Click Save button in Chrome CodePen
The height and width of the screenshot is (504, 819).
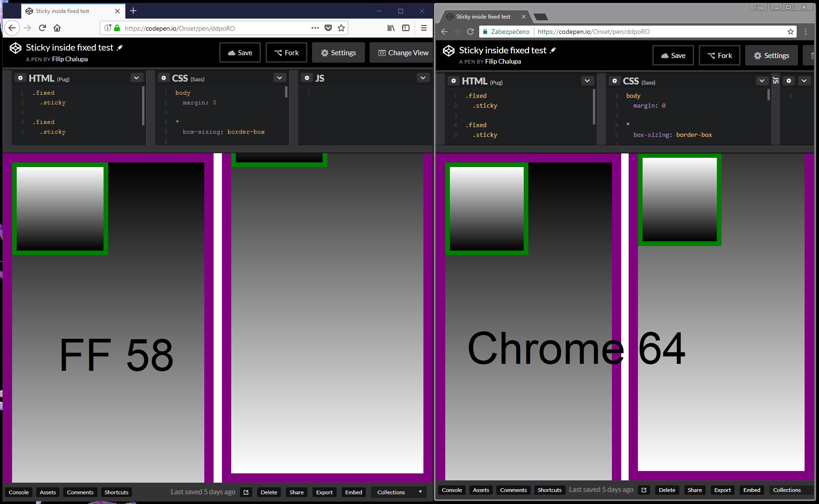click(673, 55)
